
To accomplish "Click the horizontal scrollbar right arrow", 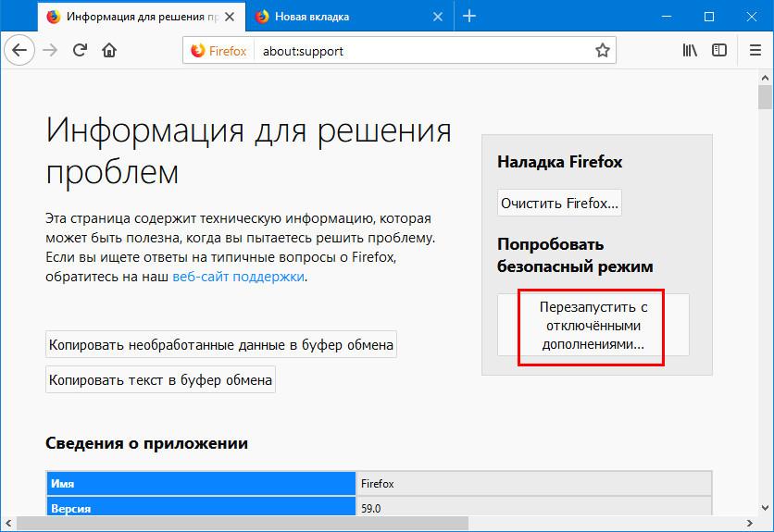I will click(x=750, y=523).
